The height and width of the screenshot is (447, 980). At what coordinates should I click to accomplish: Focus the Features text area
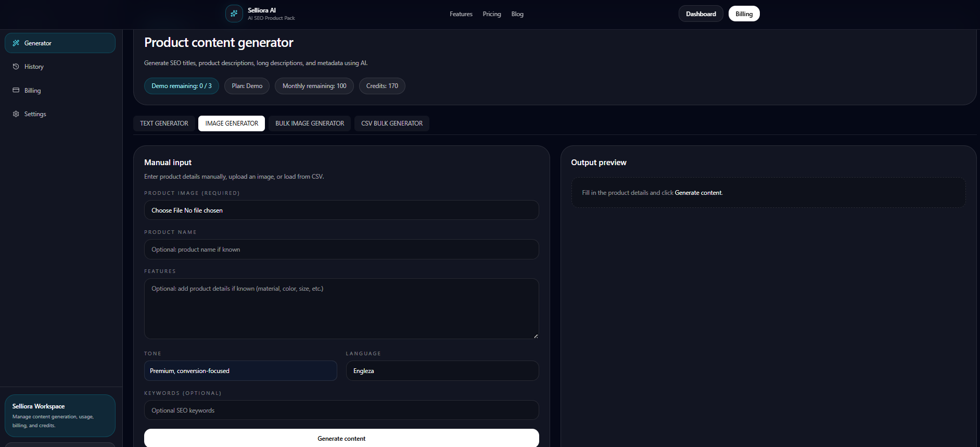341,308
